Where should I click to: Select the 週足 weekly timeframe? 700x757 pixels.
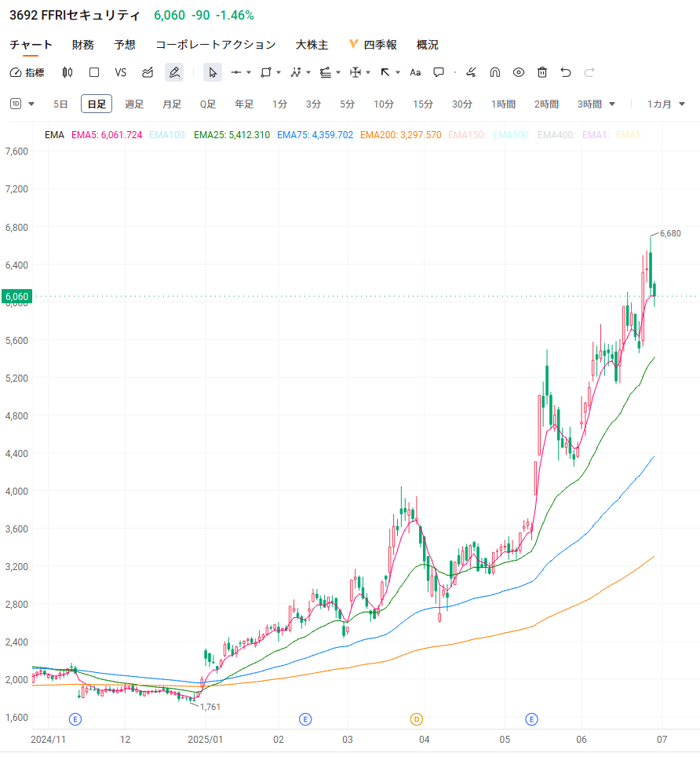[x=134, y=104]
